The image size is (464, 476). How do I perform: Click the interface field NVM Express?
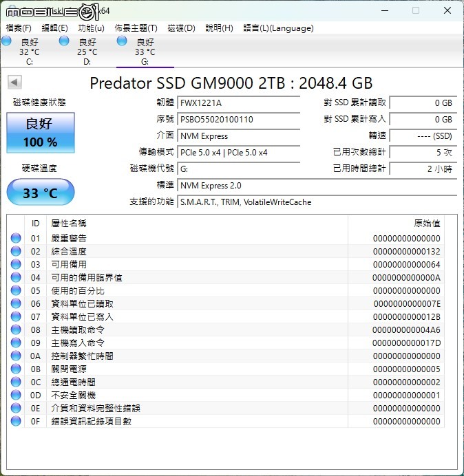pyautogui.click(x=239, y=136)
